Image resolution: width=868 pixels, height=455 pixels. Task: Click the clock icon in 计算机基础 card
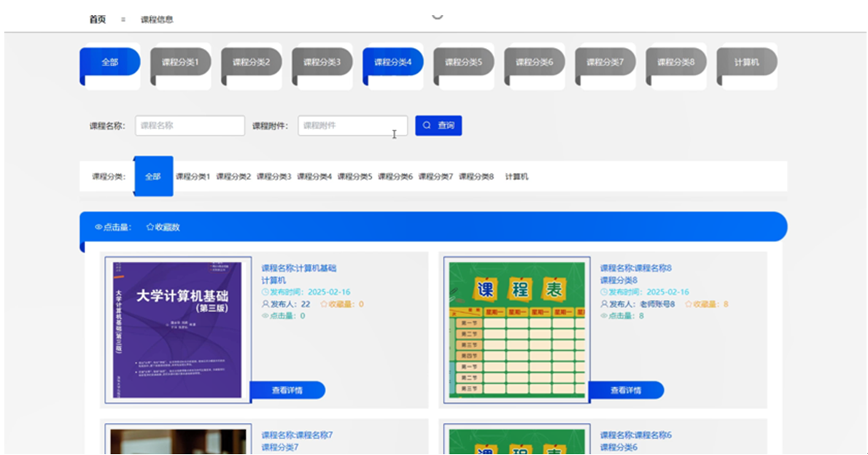coord(266,292)
